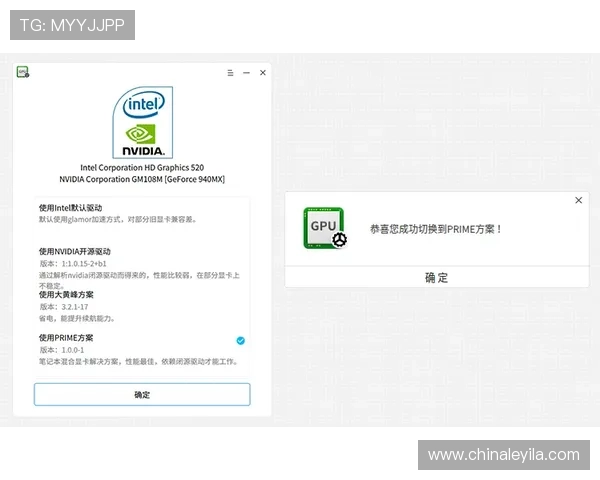This screenshot has width=600, height=480.
Task: Confirm with the 确定 button in the driver manager
Action: [142, 394]
